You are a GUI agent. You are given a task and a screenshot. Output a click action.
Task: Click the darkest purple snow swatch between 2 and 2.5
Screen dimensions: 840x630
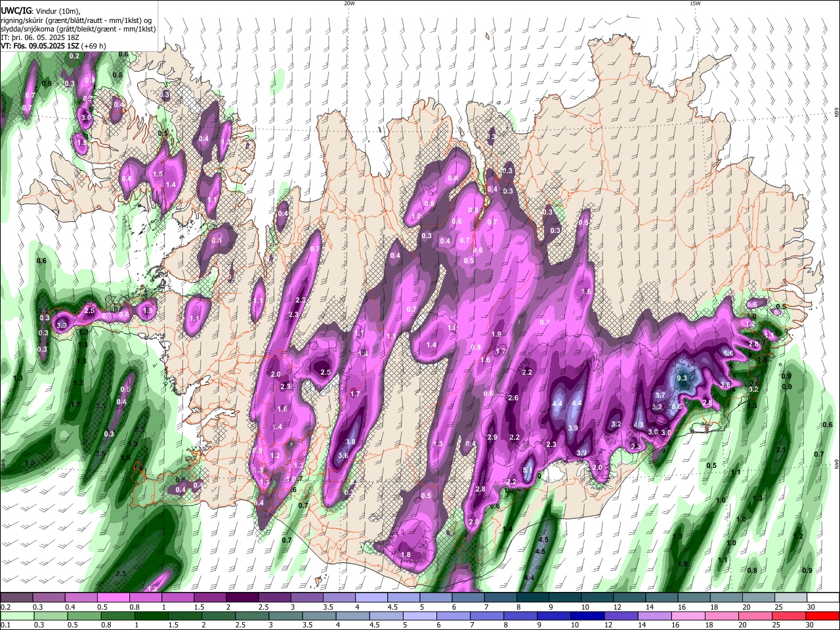242,597
